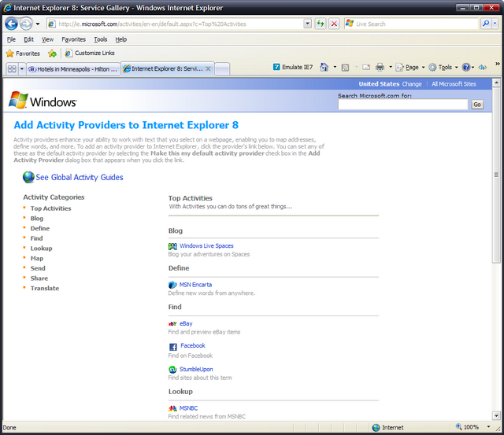The height and width of the screenshot is (435, 504).
Task: Expand the Print dropdown arrow
Action: coord(391,67)
